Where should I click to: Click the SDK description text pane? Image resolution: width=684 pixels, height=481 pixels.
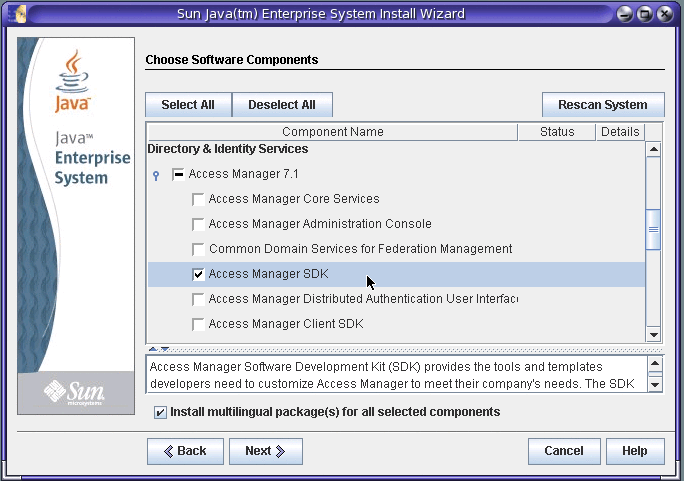click(x=397, y=375)
